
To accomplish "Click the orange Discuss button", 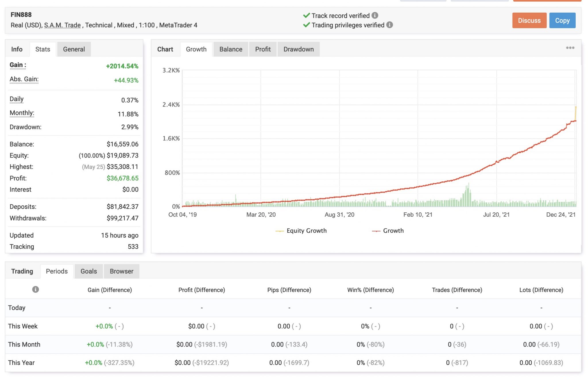I will [529, 20].
